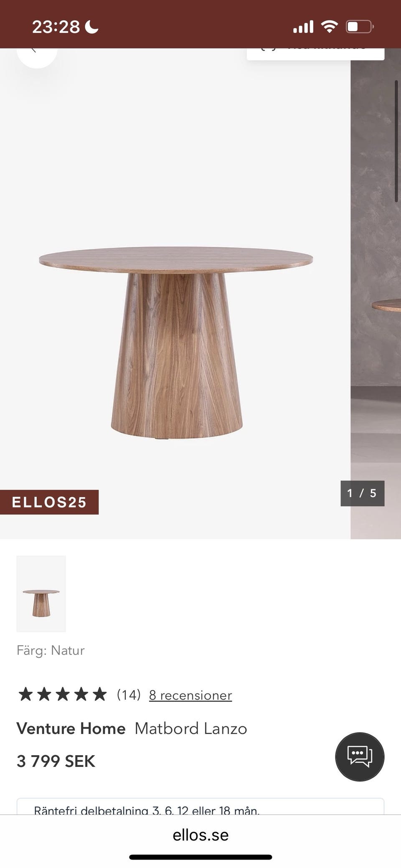Open the find-similar button above the image
The image size is (401, 868).
coord(315,54)
